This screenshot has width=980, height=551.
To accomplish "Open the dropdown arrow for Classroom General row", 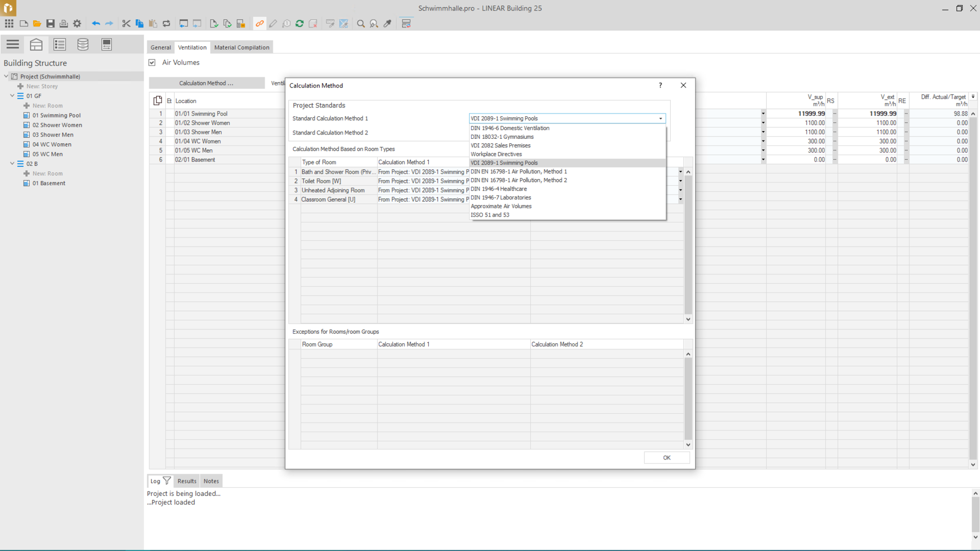I will pyautogui.click(x=681, y=199).
